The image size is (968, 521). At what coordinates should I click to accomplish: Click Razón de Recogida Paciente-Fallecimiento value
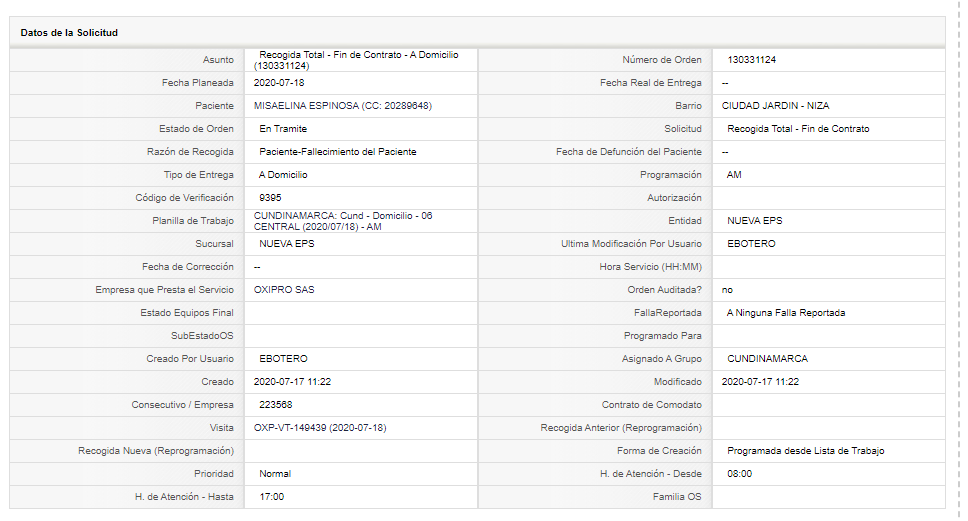pos(338,152)
